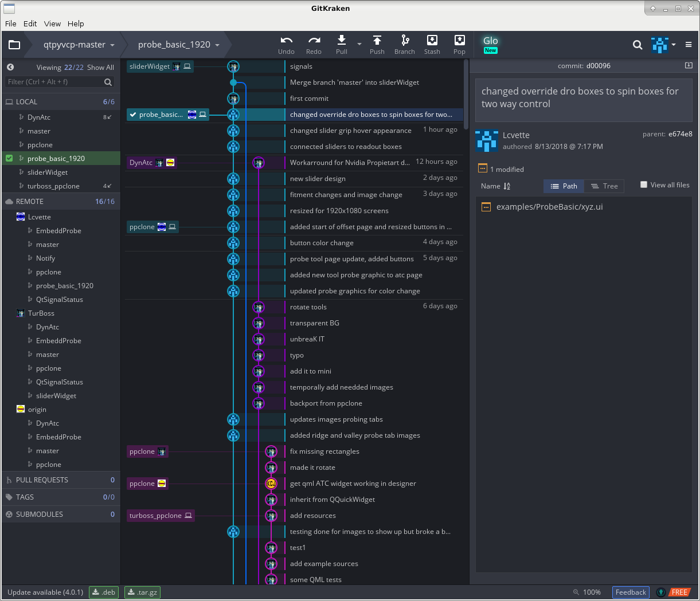Click the repository folder icon
This screenshot has width=700, height=601.
tap(14, 45)
